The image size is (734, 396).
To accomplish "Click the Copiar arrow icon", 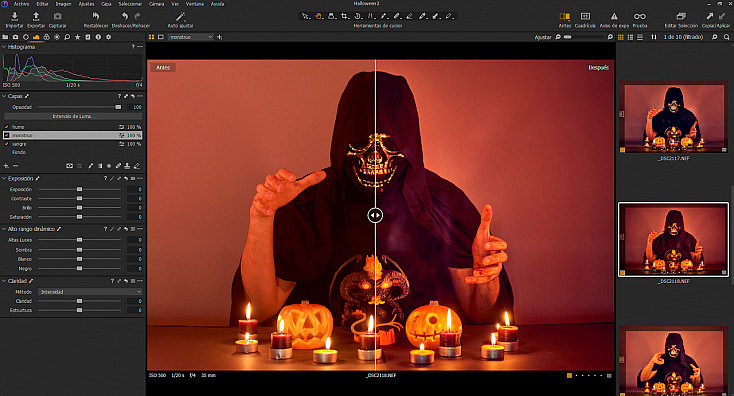I will coord(710,16).
